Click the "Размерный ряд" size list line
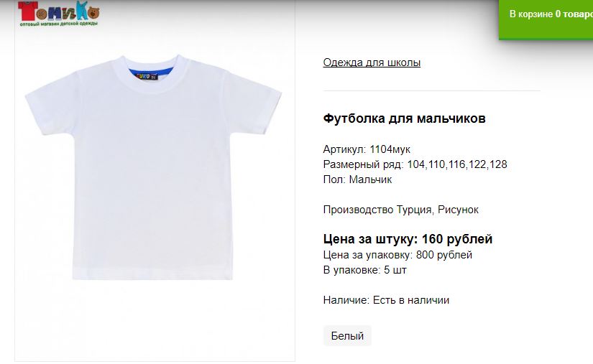 point(415,164)
